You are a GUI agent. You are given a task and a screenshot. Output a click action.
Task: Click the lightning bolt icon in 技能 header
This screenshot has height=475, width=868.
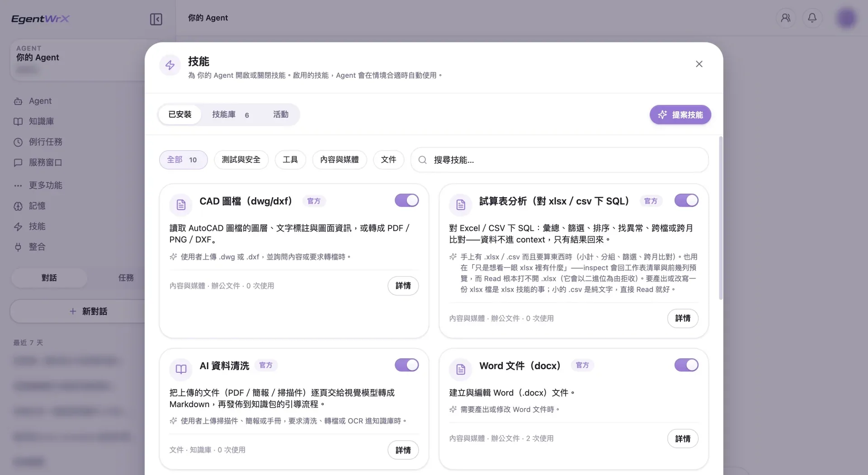(x=170, y=65)
